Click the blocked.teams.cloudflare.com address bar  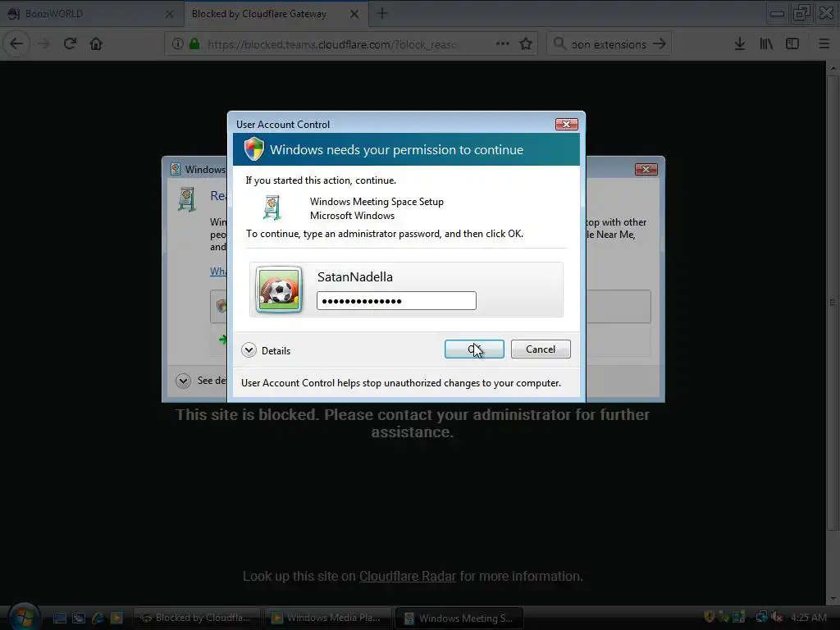[332, 44]
